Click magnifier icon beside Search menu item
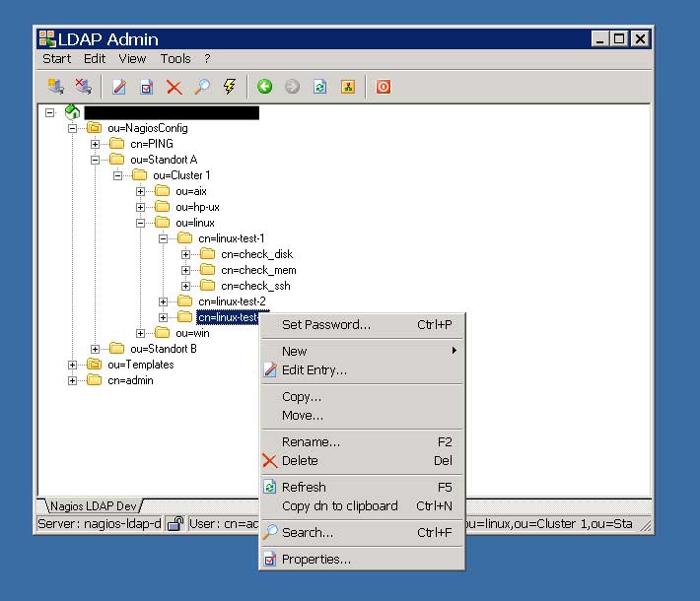Image resolution: width=700 pixels, height=601 pixels. (269, 532)
